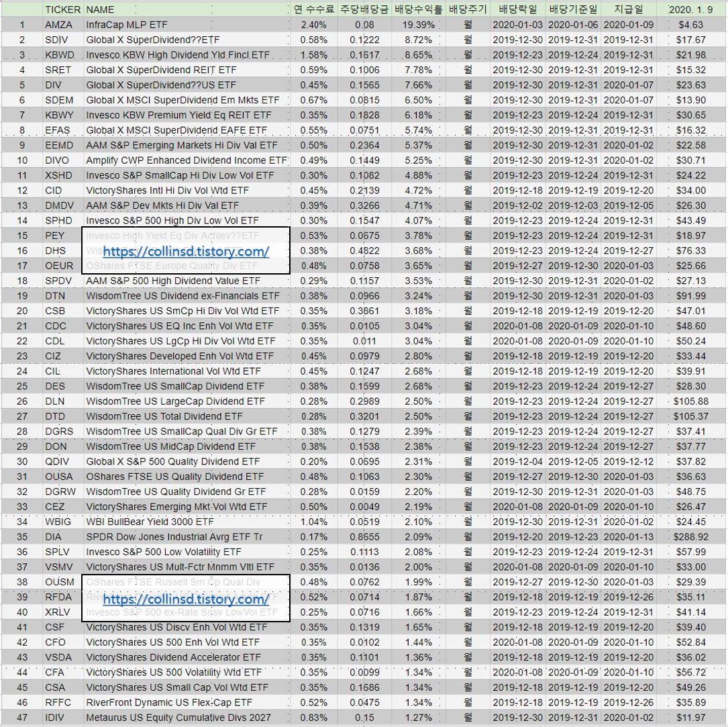Click the 배당주기 column header

(468, 9)
